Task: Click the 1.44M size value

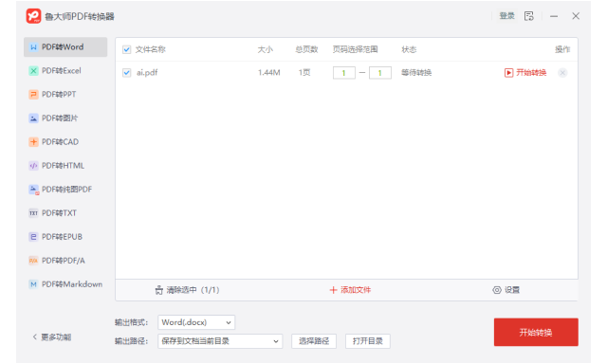Action: pos(268,73)
